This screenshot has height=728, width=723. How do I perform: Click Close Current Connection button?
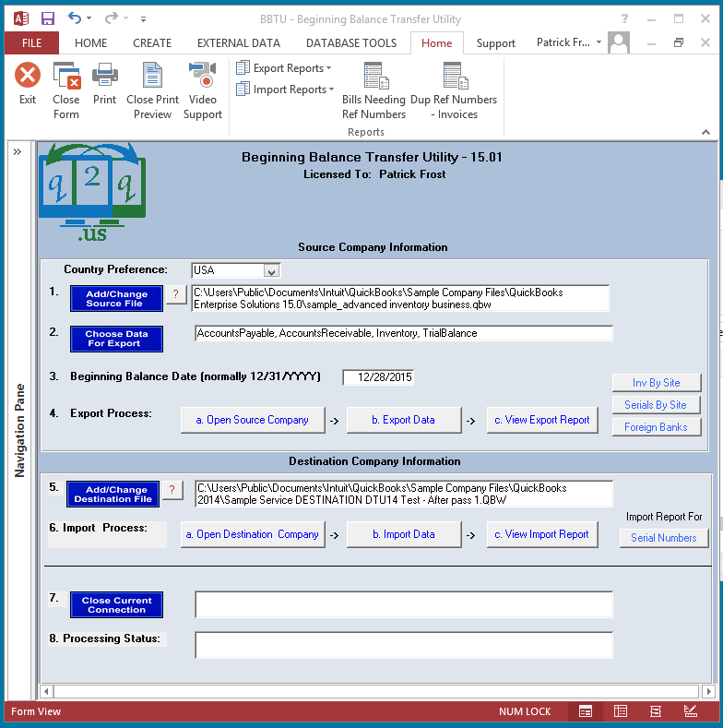[x=116, y=605]
